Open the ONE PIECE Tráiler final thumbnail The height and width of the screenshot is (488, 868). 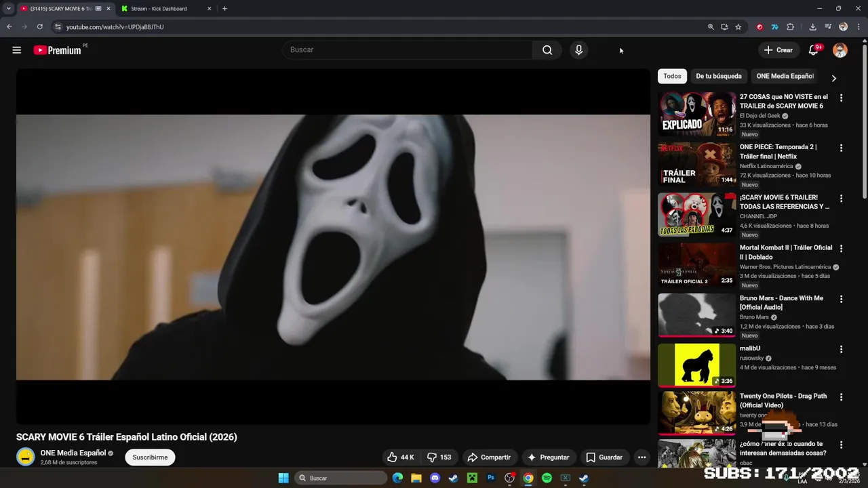click(x=696, y=164)
